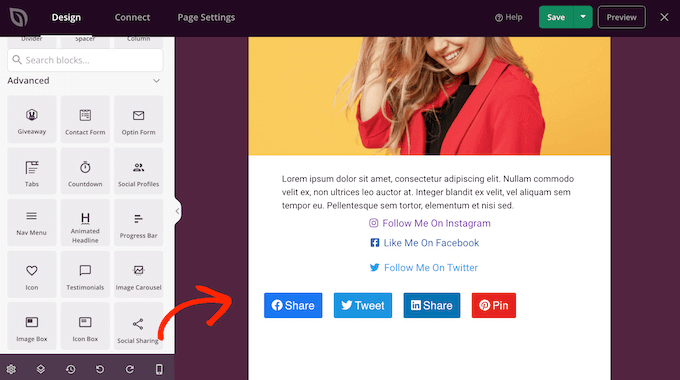Add the Animated Headline block
The image size is (680, 380).
coord(85,223)
